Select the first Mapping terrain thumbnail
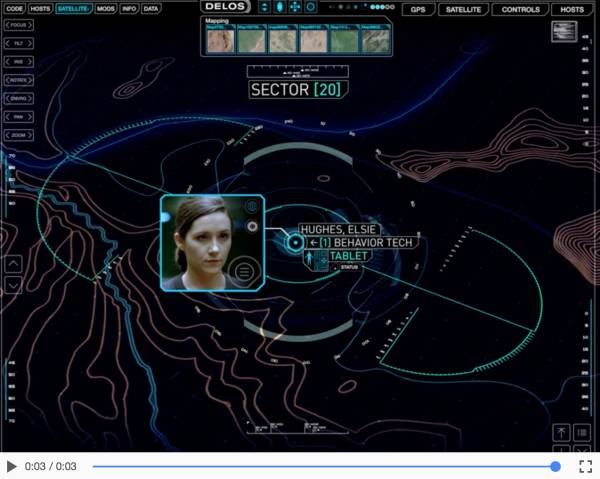600x479 pixels. [x=220, y=40]
